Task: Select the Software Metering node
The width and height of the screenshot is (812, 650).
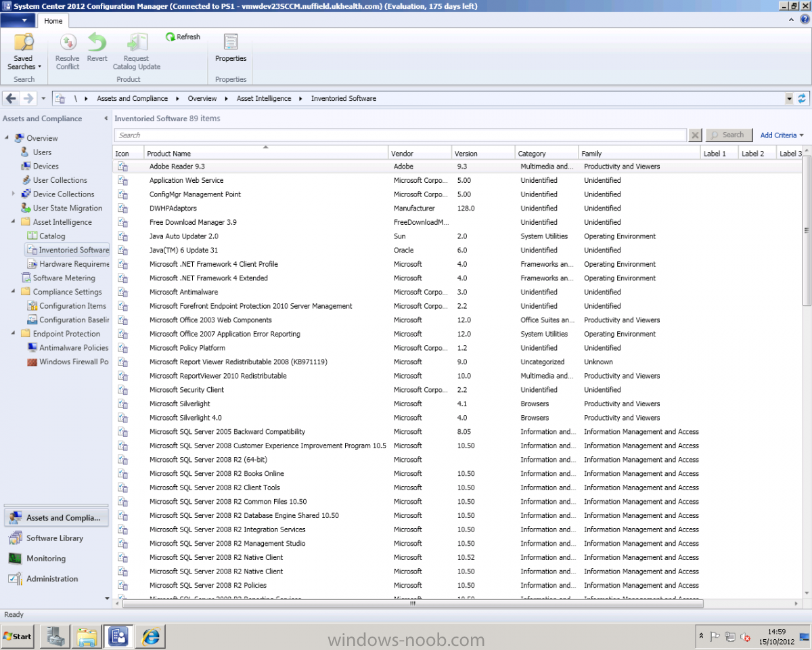Action: 64,278
